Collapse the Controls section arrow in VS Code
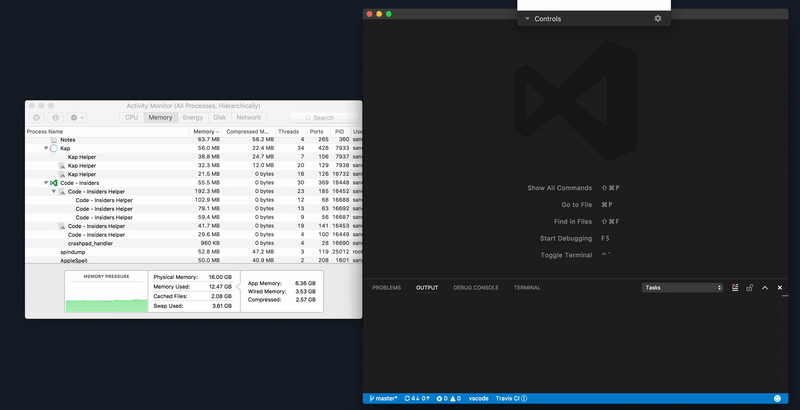The image size is (800, 410). click(x=527, y=18)
